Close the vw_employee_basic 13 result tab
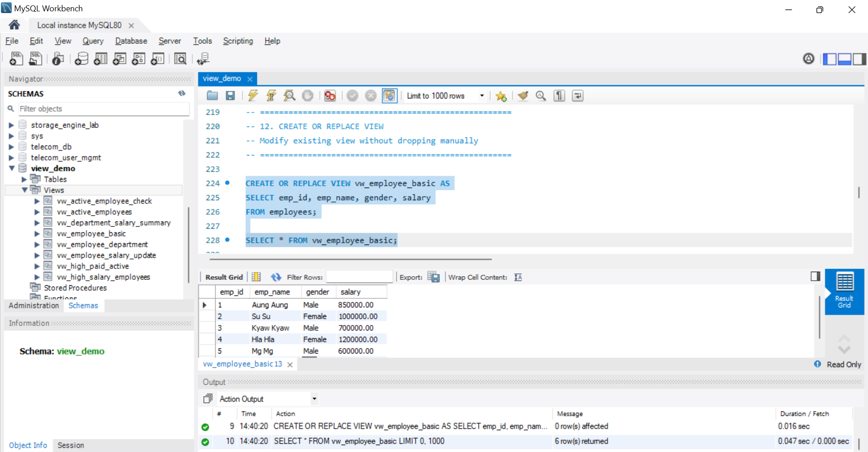Screen dimensions: 868x452 (x=290, y=364)
